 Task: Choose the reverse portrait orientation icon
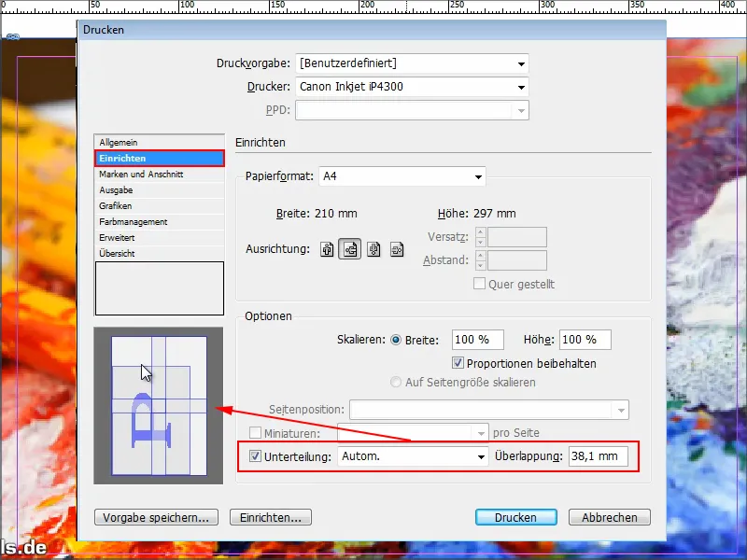373,249
